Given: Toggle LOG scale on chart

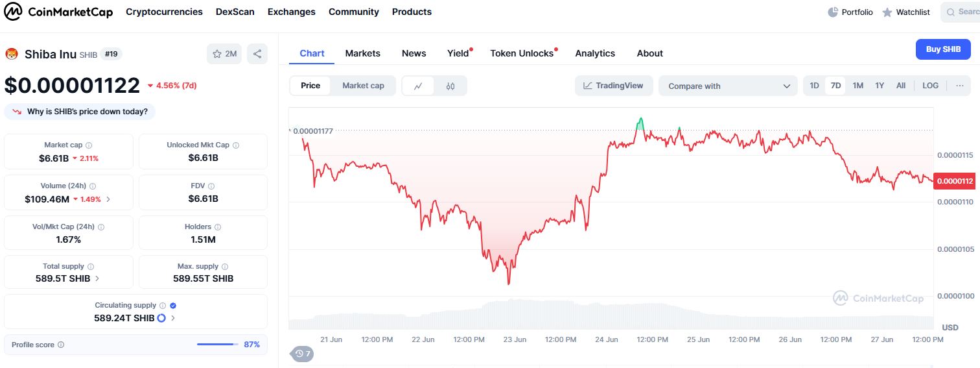Looking at the screenshot, I should pos(930,86).
